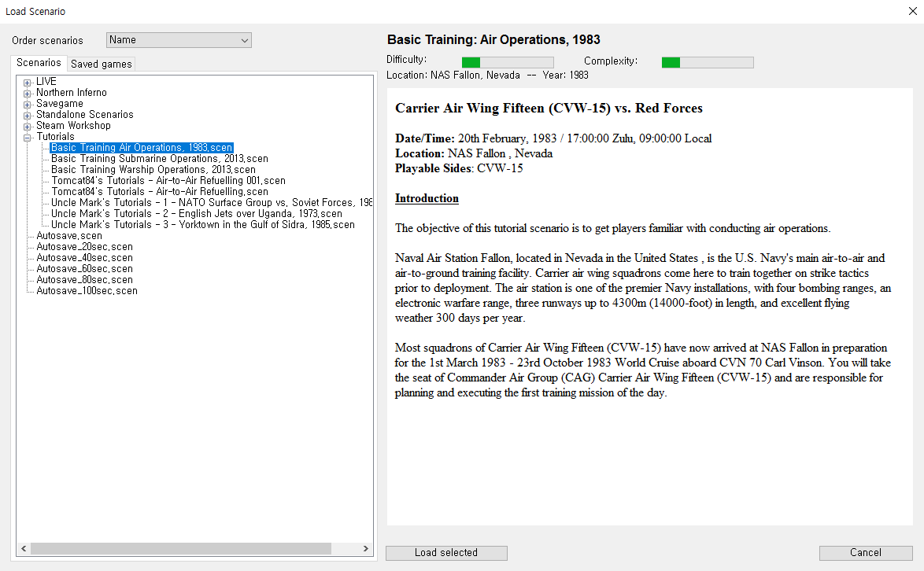Select Basic Training Warship Operations, 2013.scen
Viewport: 924px width, 571px height.
pos(153,170)
